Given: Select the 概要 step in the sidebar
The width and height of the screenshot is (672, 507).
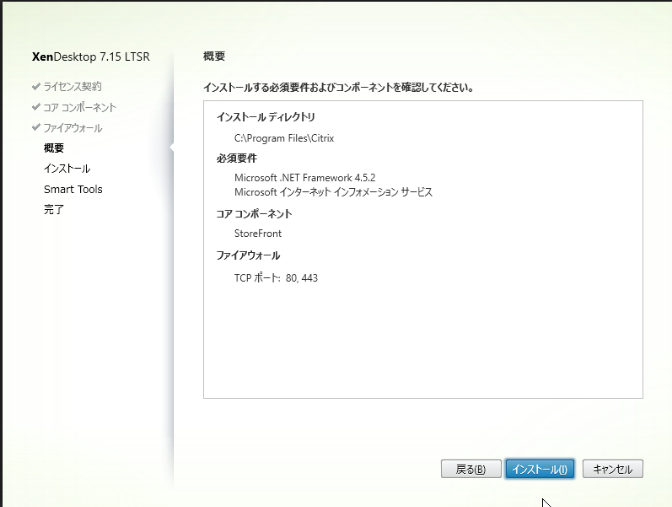Looking at the screenshot, I should [x=54, y=148].
